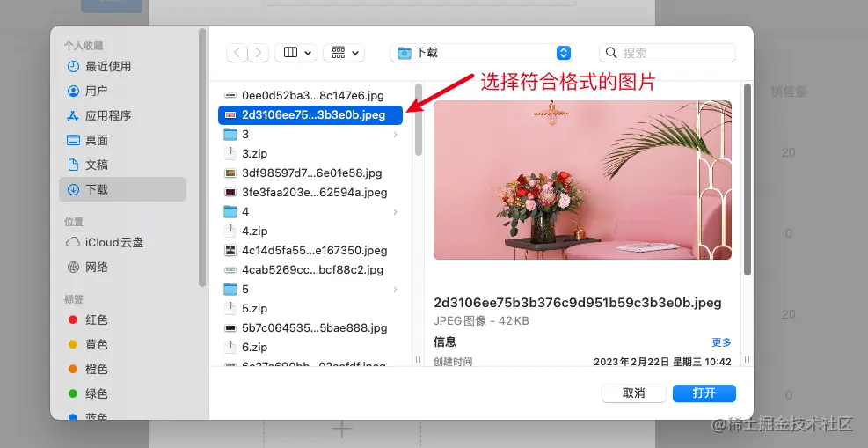Select file 5b7c064535…5bae888.jpg

[310, 327]
